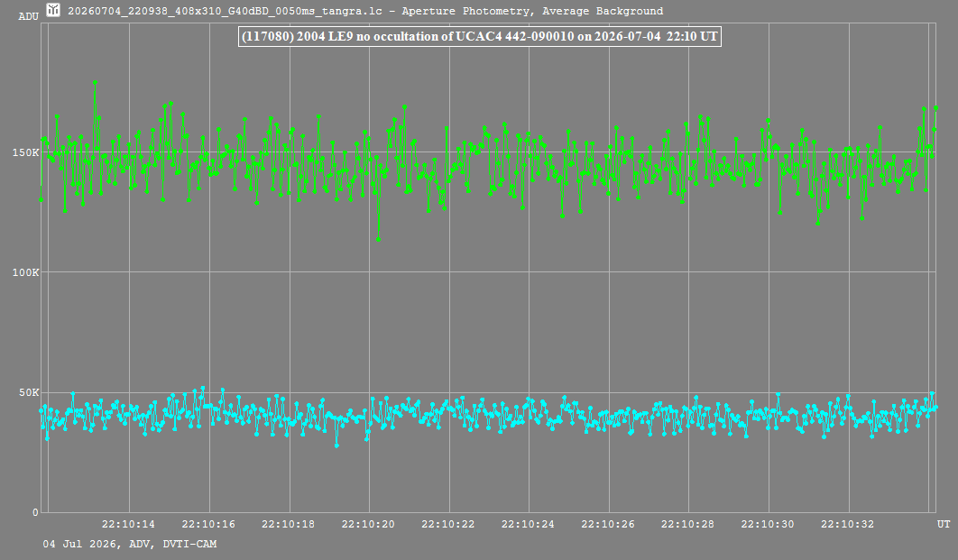The width and height of the screenshot is (958, 560).
Task: Click the ADU axis label
Action: tap(29, 16)
